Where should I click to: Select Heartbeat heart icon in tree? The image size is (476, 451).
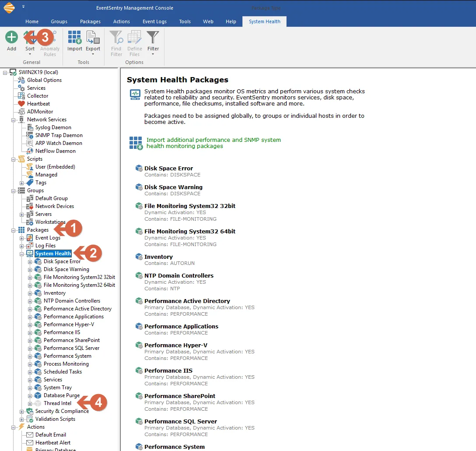pyautogui.click(x=21, y=104)
